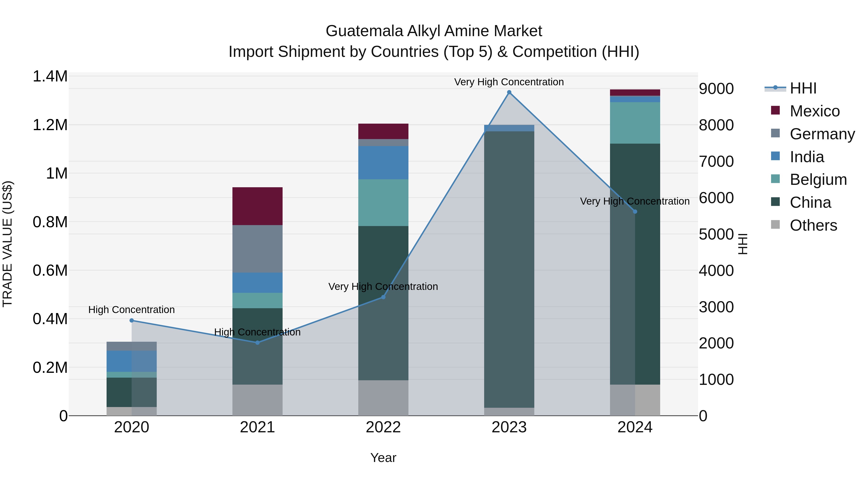The height and width of the screenshot is (488, 868).
Task: Click the 1M left axis tick label
Action: pos(57,174)
